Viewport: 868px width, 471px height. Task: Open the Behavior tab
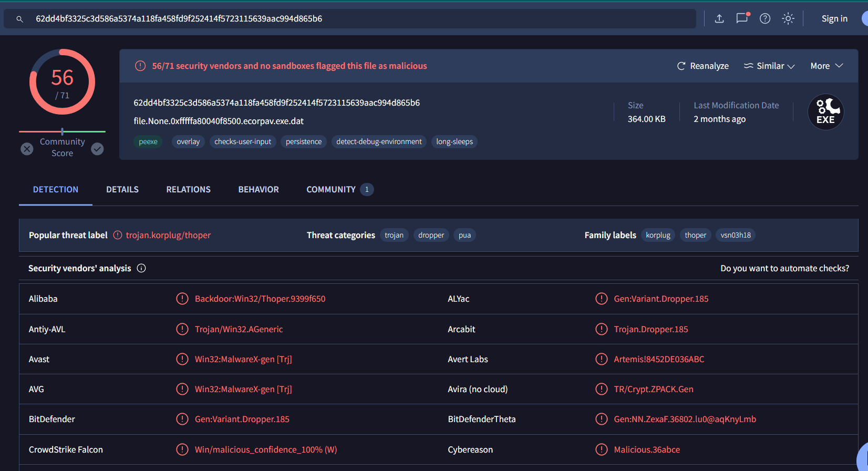click(259, 189)
